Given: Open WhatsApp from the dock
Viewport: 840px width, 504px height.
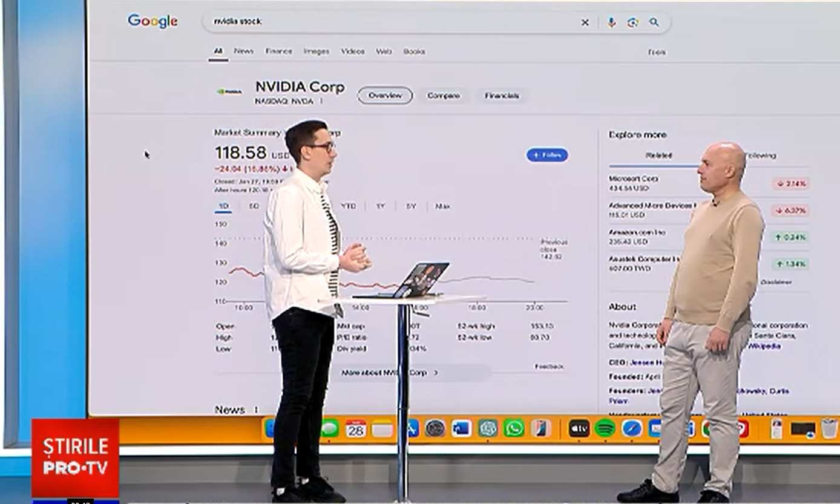Looking at the screenshot, I should point(514,428).
